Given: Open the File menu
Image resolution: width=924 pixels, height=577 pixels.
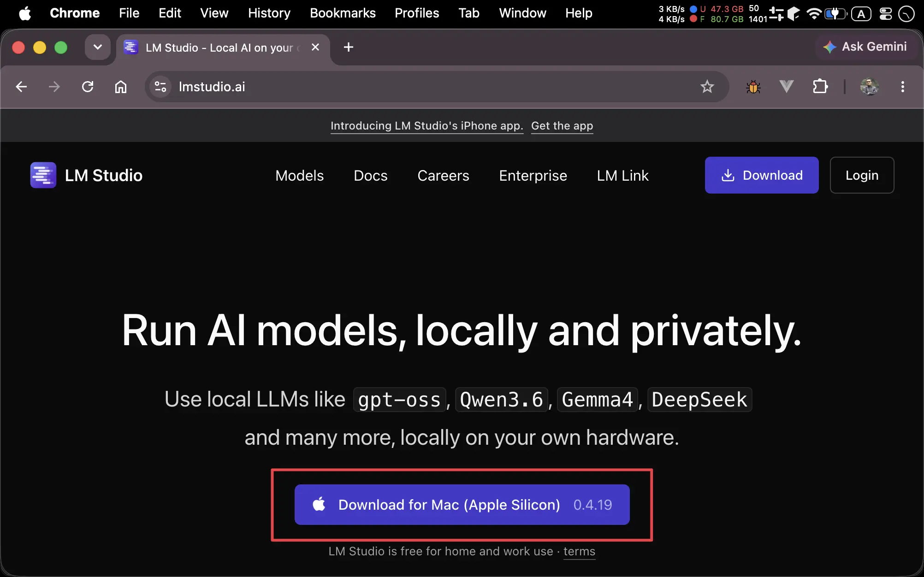Looking at the screenshot, I should [129, 13].
